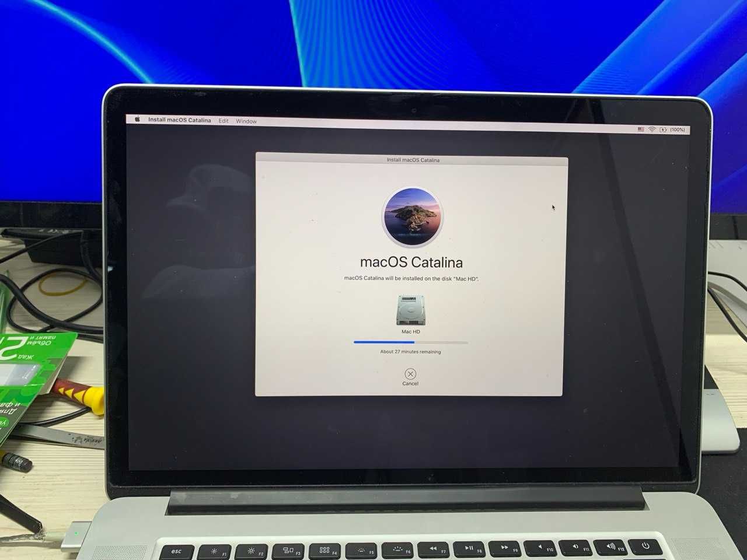This screenshot has height=560, width=747.
Task: Cancel the macOS Catalina installation
Action: click(x=410, y=377)
